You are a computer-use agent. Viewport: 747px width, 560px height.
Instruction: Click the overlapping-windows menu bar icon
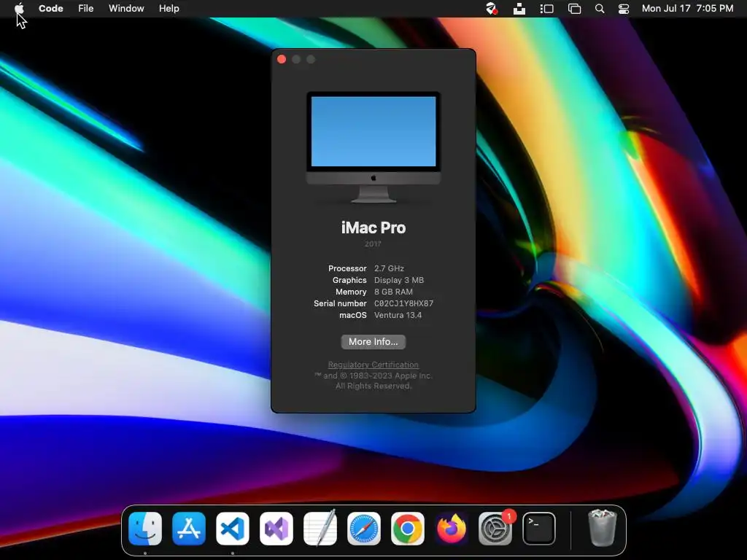click(575, 8)
